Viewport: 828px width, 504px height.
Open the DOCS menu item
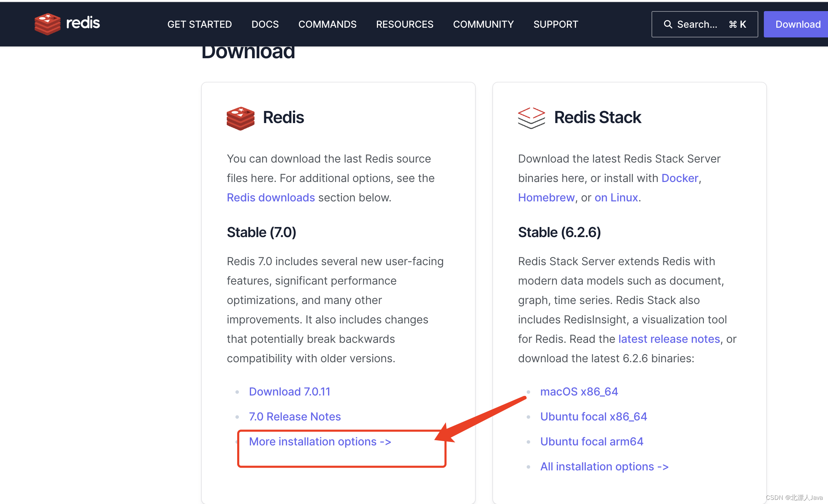(265, 24)
